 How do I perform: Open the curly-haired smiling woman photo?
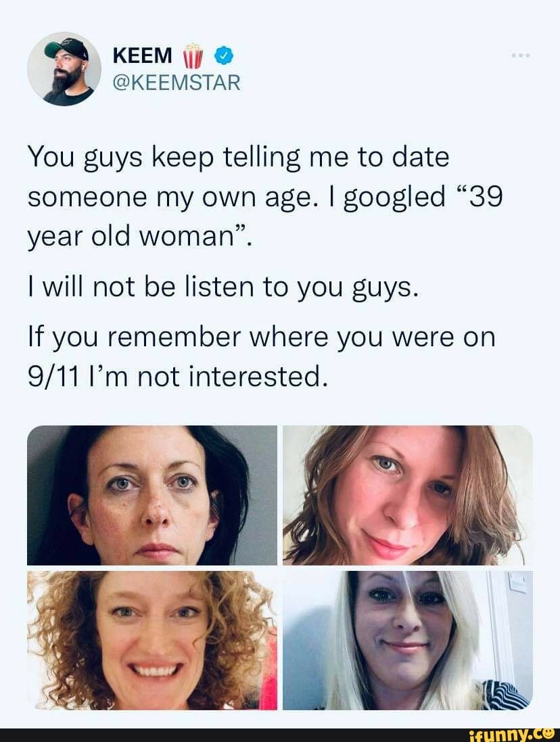pyautogui.click(x=152, y=641)
